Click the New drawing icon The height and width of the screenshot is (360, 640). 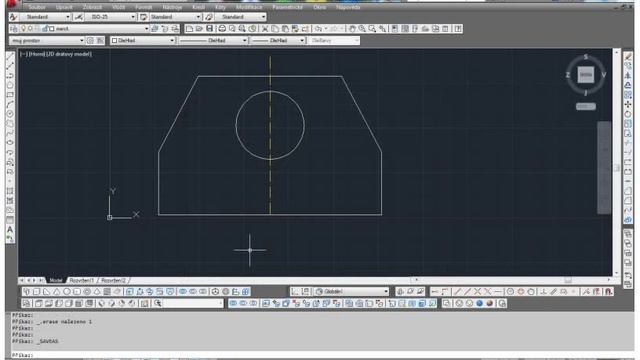click(189, 29)
